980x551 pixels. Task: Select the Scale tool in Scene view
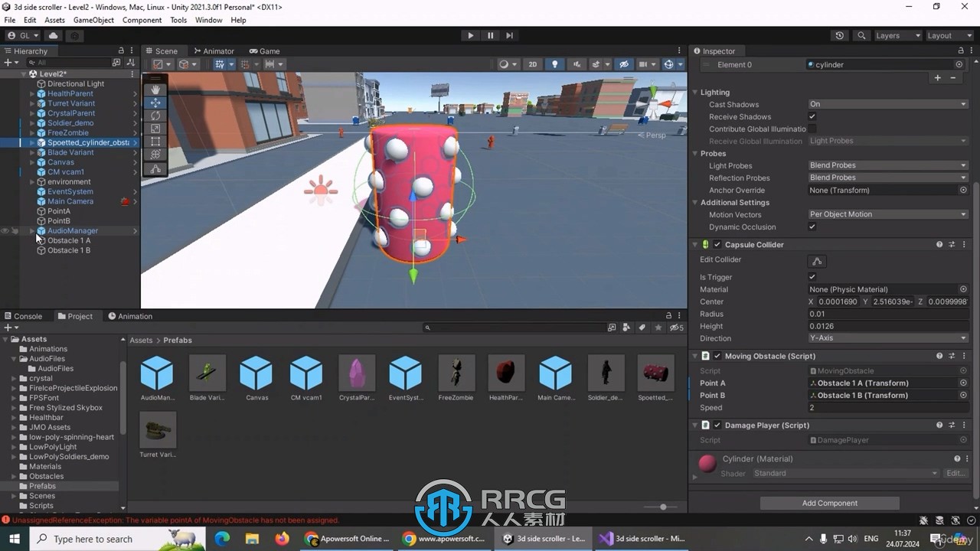pos(155,129)
